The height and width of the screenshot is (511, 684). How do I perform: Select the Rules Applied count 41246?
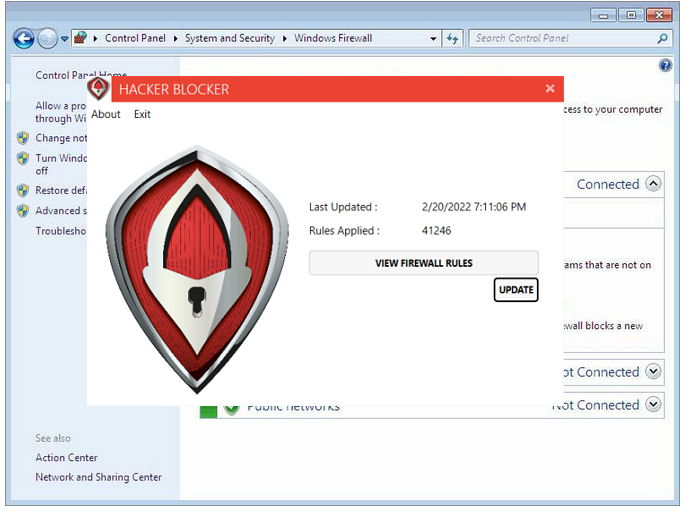(436, 230)
